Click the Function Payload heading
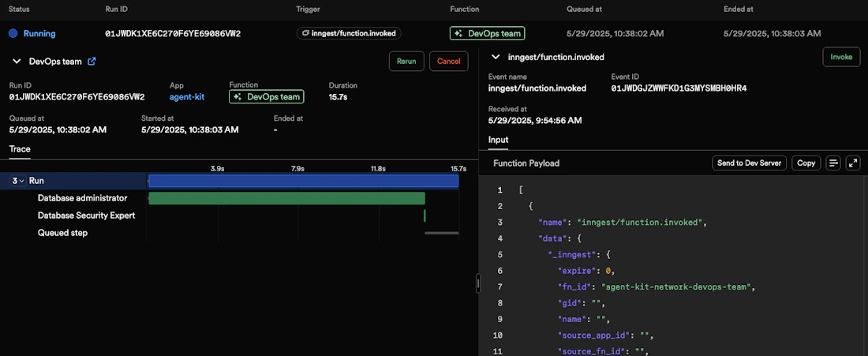This screenshot has height=356, width=868. [526, 163]
